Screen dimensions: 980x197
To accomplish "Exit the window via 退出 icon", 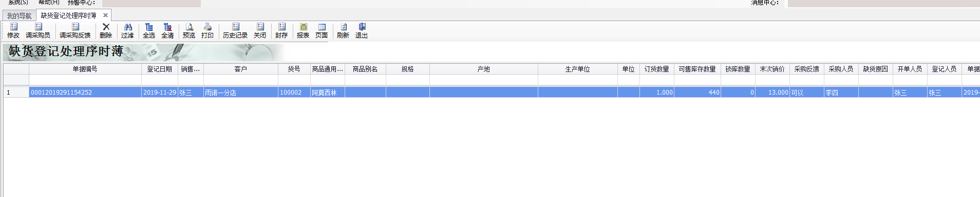I will pos(362,31).
